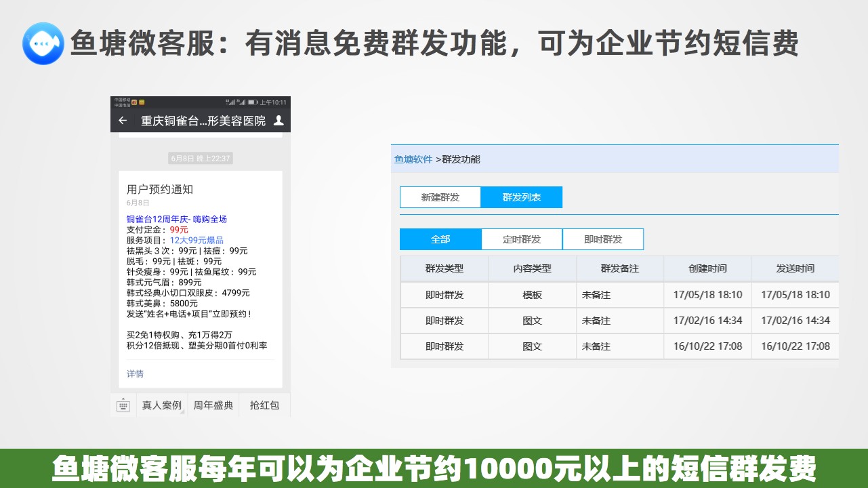The height and width of the screenshot is (488, 868).
Task: Switch to the 新建群发 tab
Action: tap(440, 197)
